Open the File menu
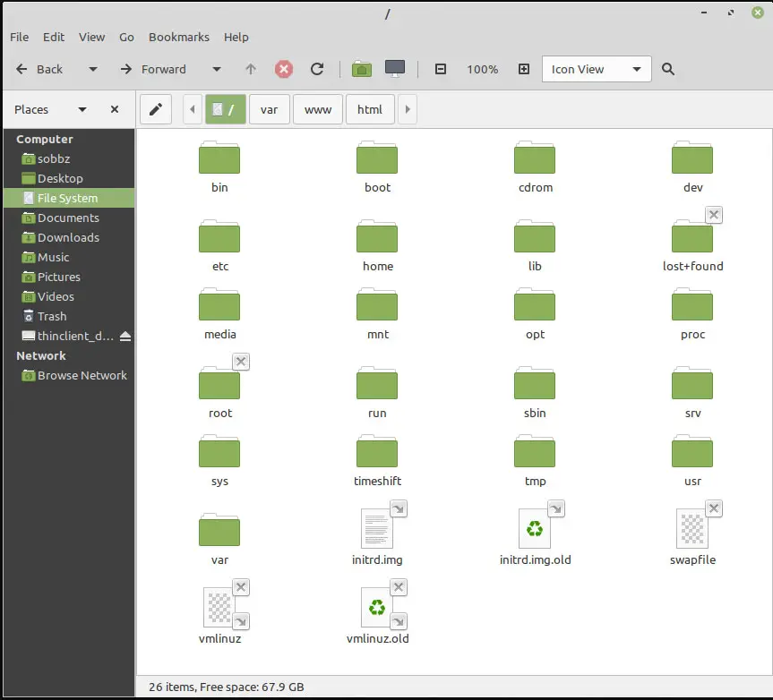 click(19, 37)
